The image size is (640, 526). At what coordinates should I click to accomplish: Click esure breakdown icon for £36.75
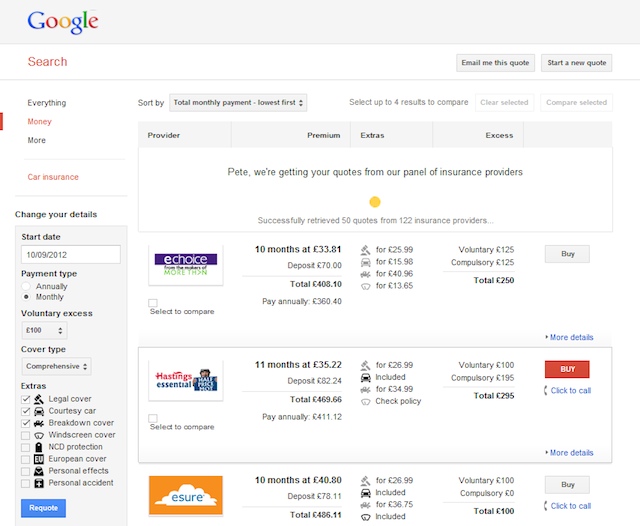tap(365, 505)
